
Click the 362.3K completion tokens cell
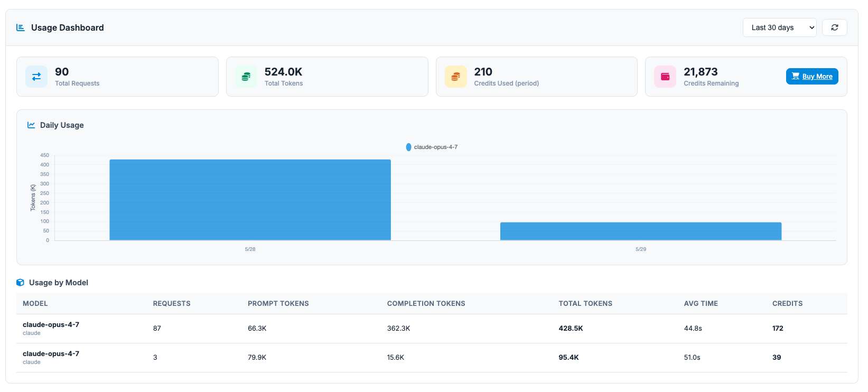point(399,329)
